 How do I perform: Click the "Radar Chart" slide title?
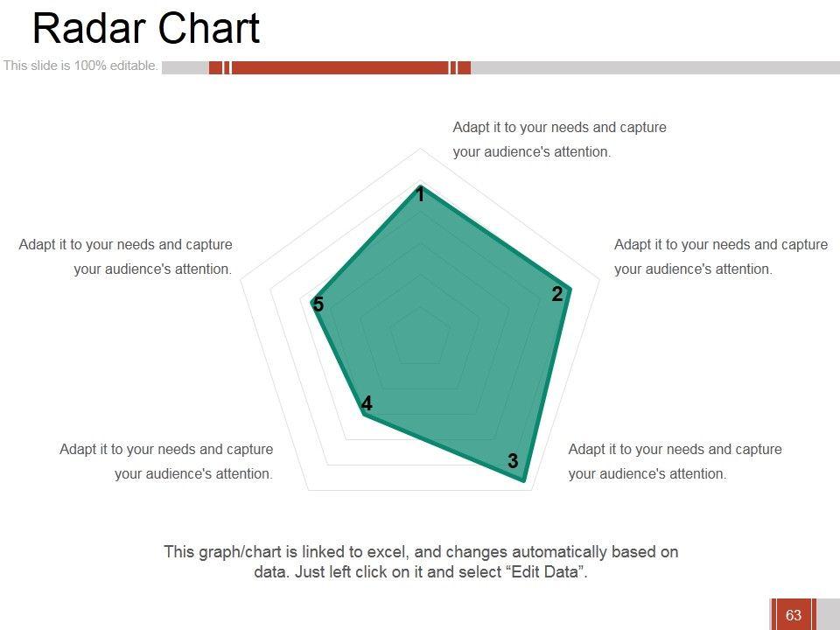(x=146, y=29)
